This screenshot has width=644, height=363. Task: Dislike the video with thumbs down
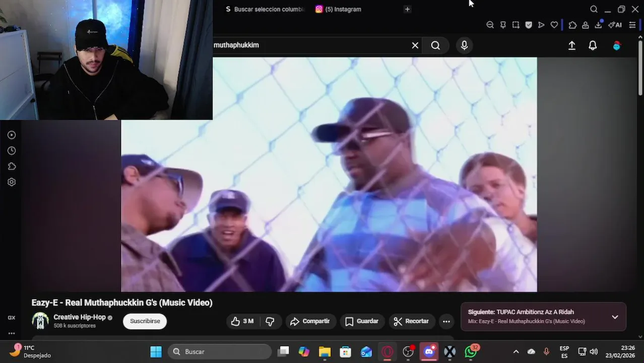point(270,321)
